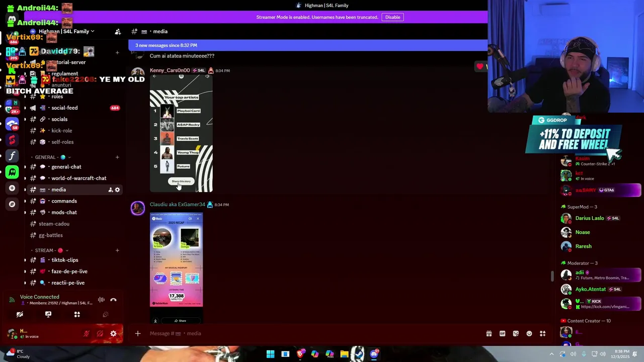This screenshot has width=644, height=362.
Task: Open User Settings gear
Action: click(x=113, y=333)
